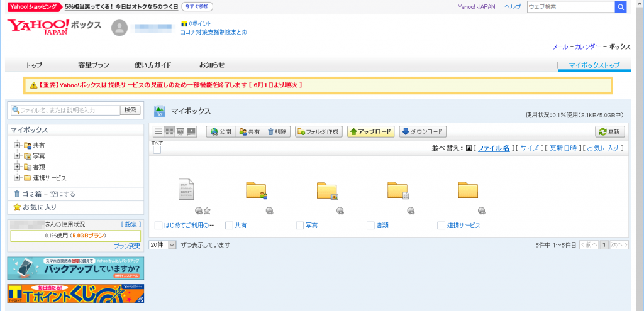Switch to list view mode icon

click(159, 132)
